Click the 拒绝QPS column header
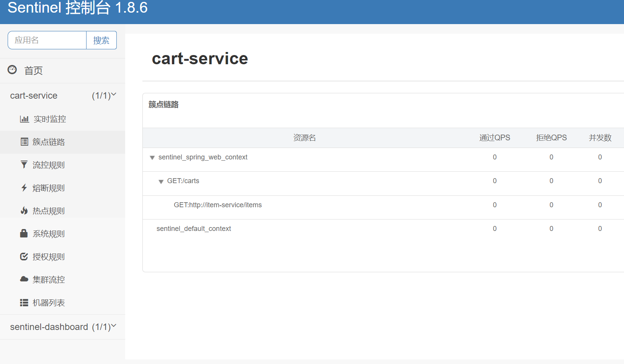Screen dimensions: 624x364 point(551,138)
